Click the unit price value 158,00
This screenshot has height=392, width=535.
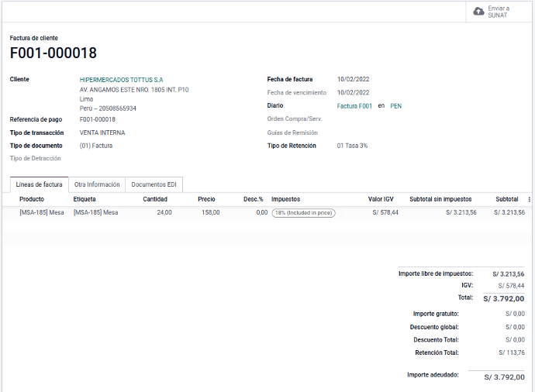click(210, 212)
